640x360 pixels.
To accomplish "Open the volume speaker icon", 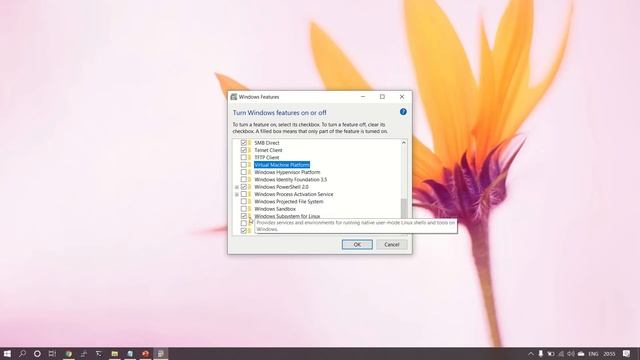I will [x=571, y=354].
